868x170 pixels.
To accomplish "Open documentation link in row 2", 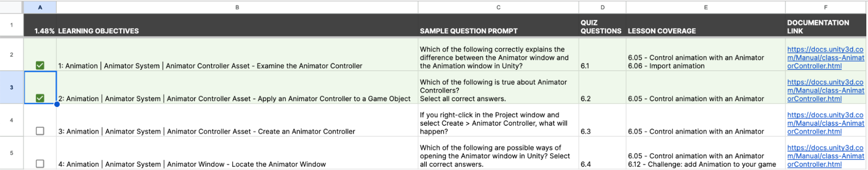I will [825, 58].
